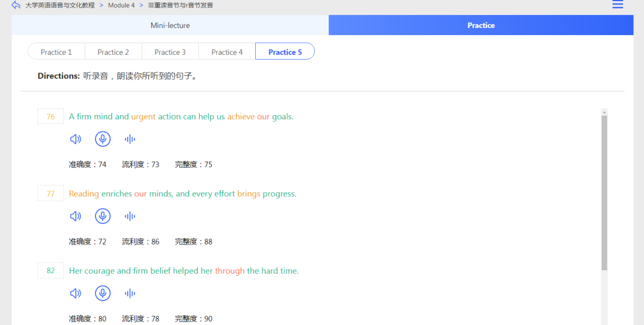Open the 大学英语语音与文化教程 breadcrumb link

[x=60, y=5]
